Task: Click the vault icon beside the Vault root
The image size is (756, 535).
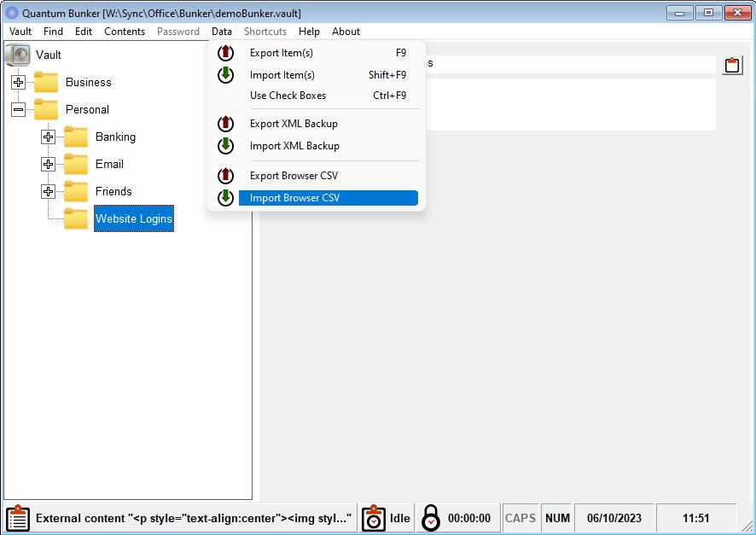Action: click(18, 54)
